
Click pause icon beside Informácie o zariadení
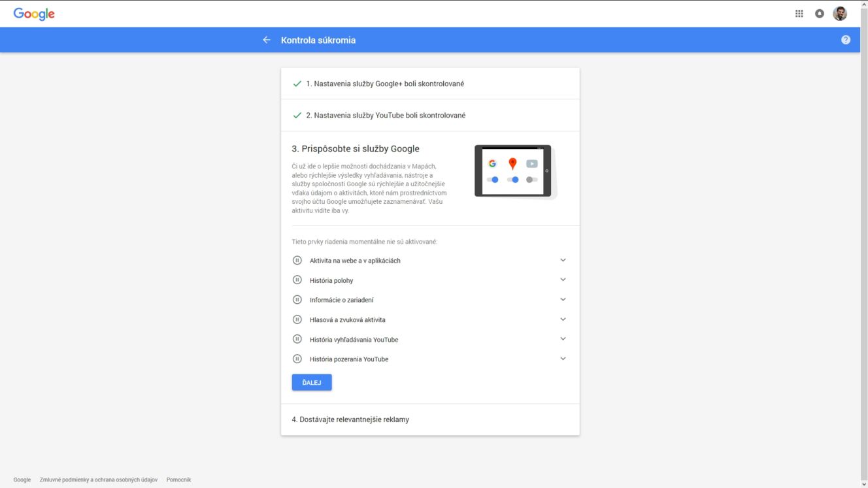297,299
